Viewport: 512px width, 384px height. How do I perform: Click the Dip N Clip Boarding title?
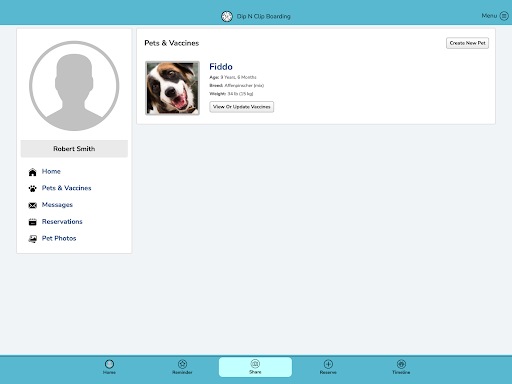(263, 16)
